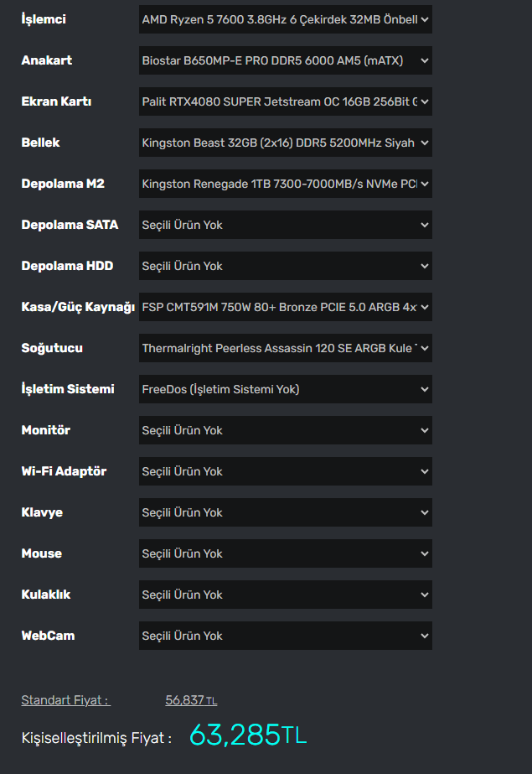
Task: Expand the Depolama SATA dropdown
Action: pyautogui.click(x=285, y=225)
